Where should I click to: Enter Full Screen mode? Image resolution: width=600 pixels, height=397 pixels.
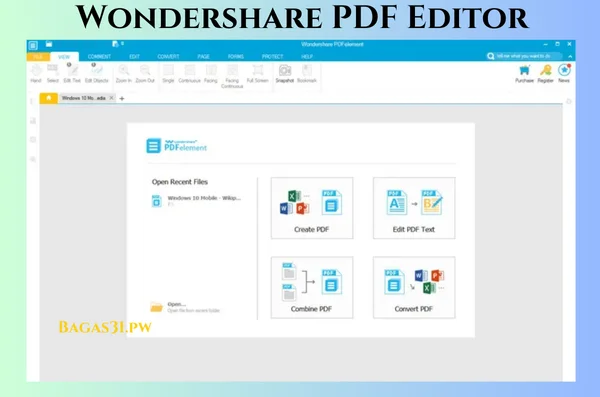click(x=258, y=74)
